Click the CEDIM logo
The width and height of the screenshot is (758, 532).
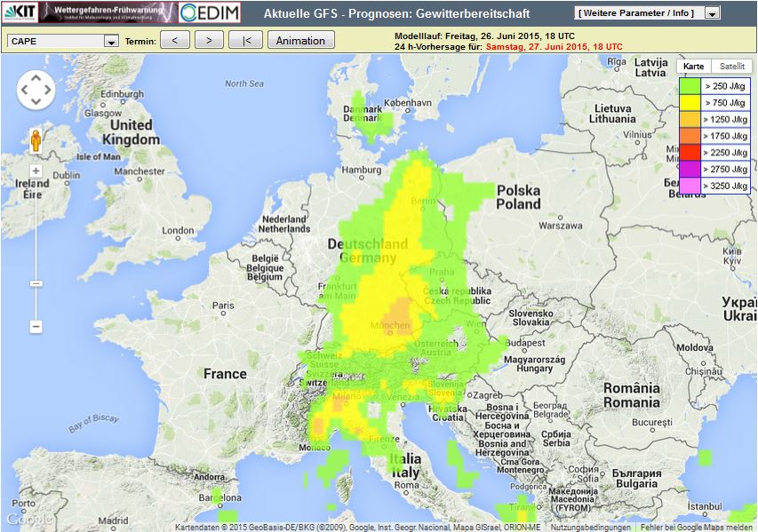tap(210, 12)
